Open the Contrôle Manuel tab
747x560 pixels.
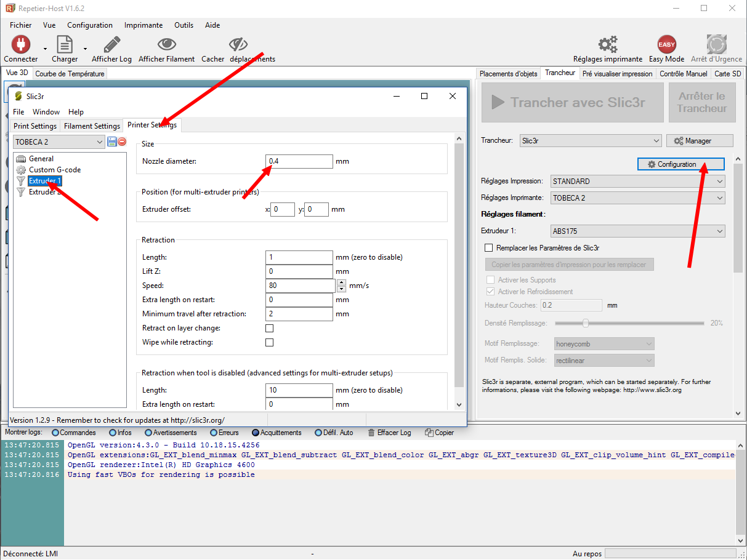pyautogui.click(x=683, y=74)
